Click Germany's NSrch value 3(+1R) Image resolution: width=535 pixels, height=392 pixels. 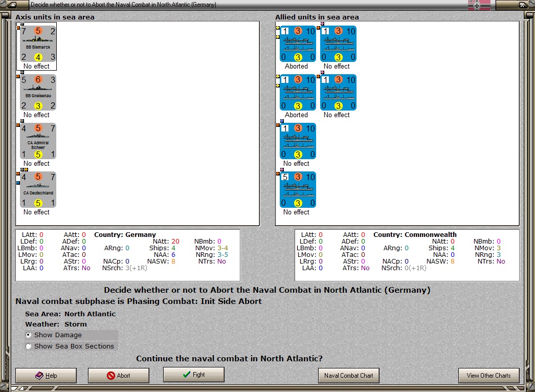(136, 268)
